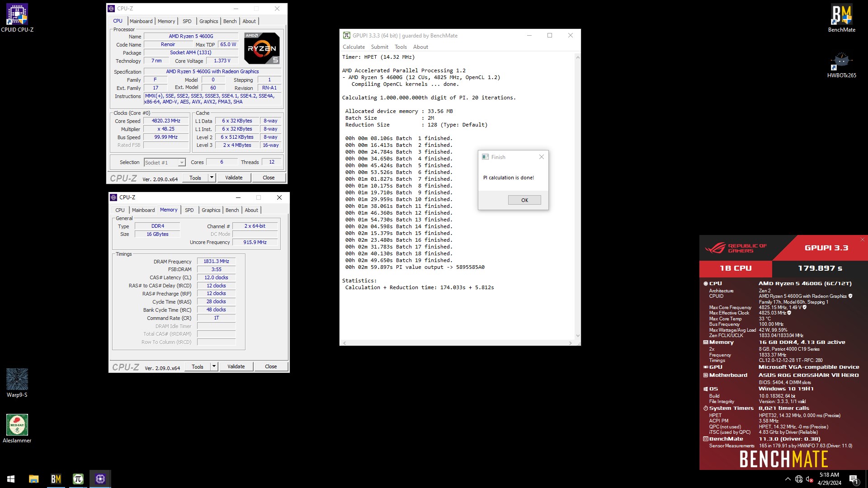Click the 1B CPU label in BenchMate
The image size is (868, 488).
[736, 268]
